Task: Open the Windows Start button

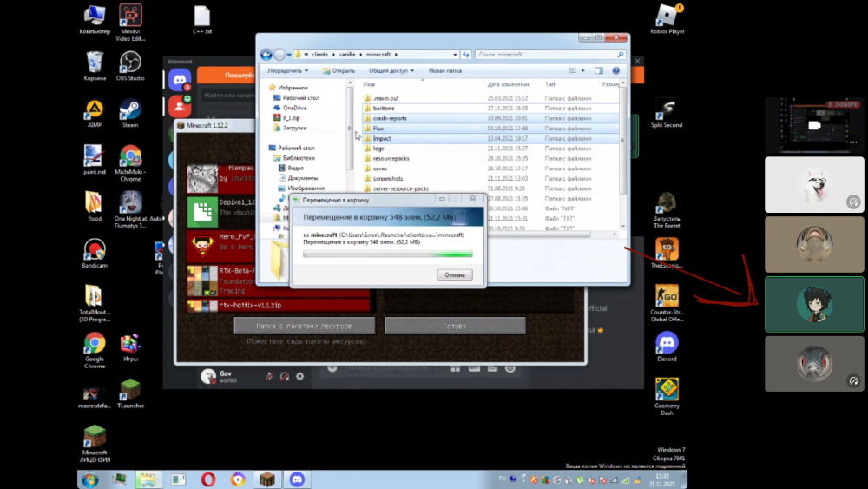Action: 90,479
